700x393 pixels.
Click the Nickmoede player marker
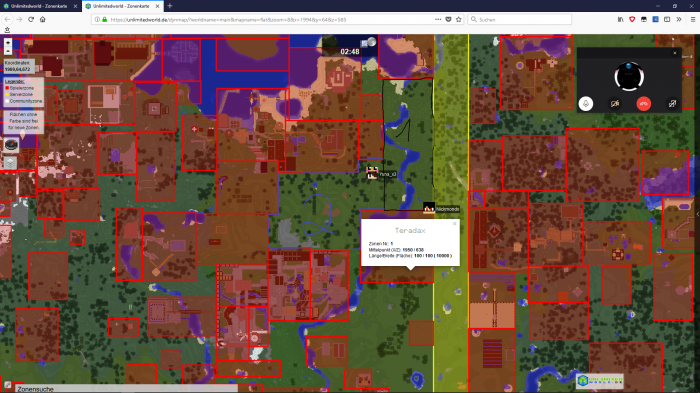point(429,208)
